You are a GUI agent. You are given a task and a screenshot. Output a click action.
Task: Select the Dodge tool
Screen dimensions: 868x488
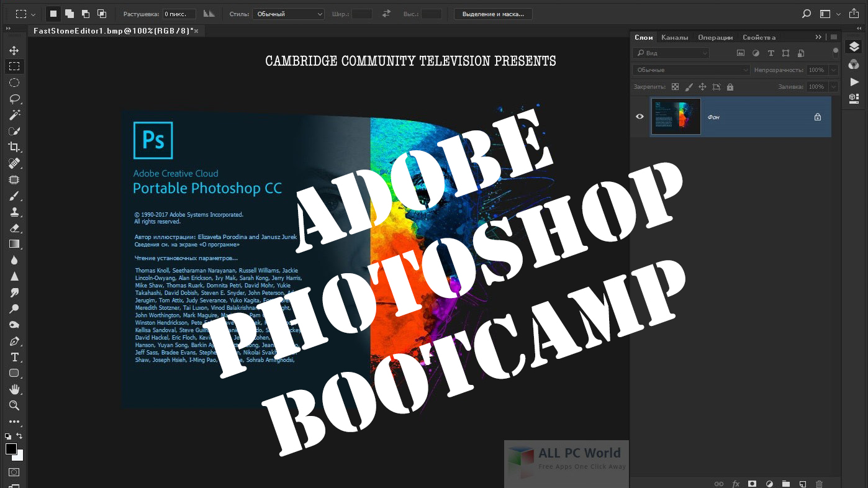point(14,309)
